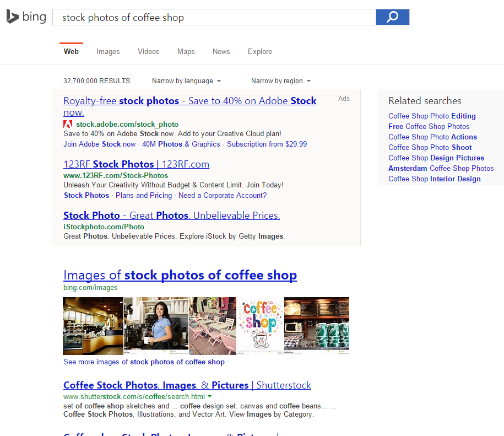Click See more images link
The image size is (504, 436).
[144, 362]
